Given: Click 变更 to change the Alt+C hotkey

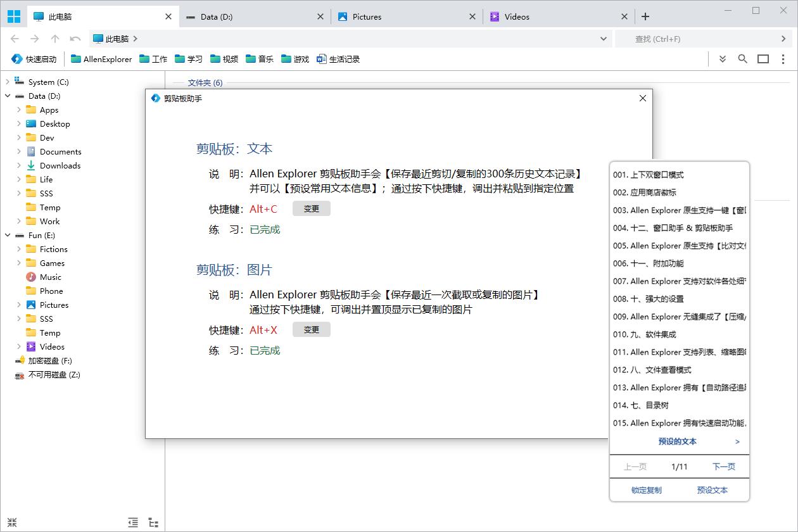Looking at the screenshot, I should [311, 208].
